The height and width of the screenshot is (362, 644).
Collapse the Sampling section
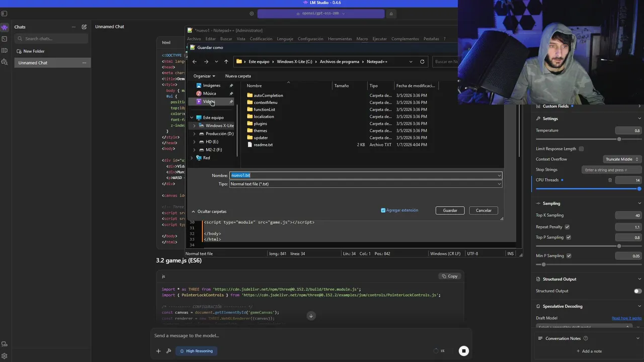click(639, 204)
